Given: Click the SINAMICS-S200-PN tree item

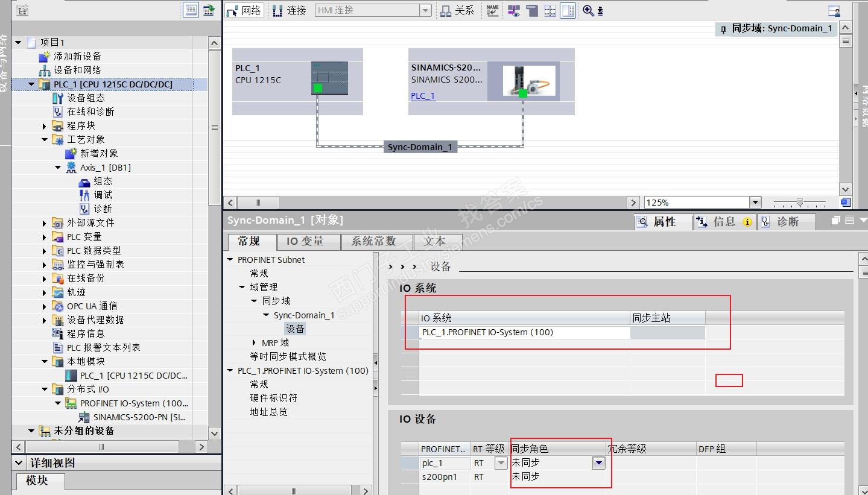Looking at the screenshot, I should 140,417.
